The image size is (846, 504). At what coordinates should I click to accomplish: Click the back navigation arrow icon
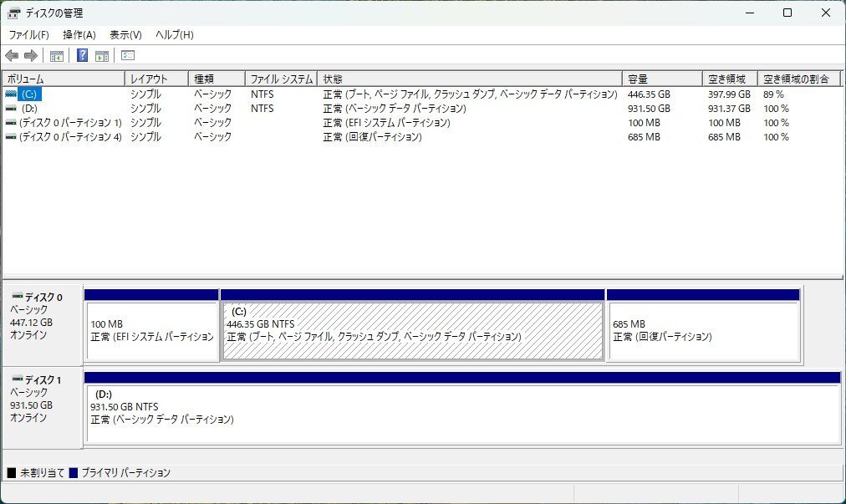click(x=11, y=55)
